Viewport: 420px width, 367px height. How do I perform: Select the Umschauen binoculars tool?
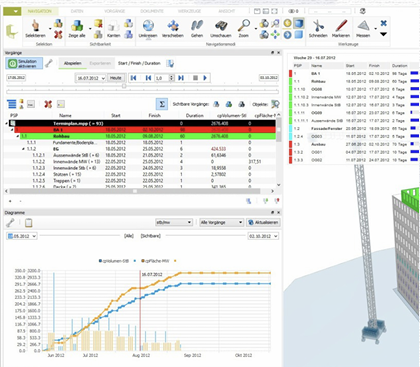click(x=221, y=29)
